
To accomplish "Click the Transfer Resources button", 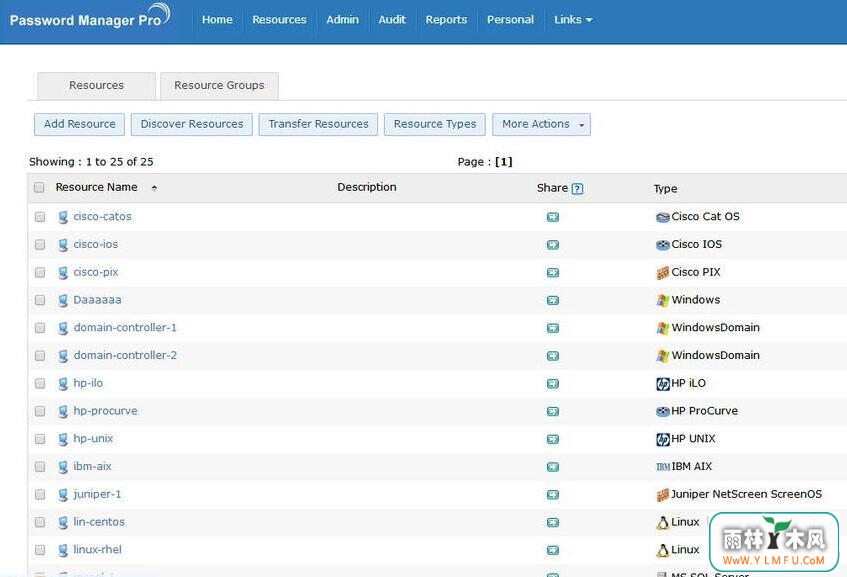I will coord(318,124).
